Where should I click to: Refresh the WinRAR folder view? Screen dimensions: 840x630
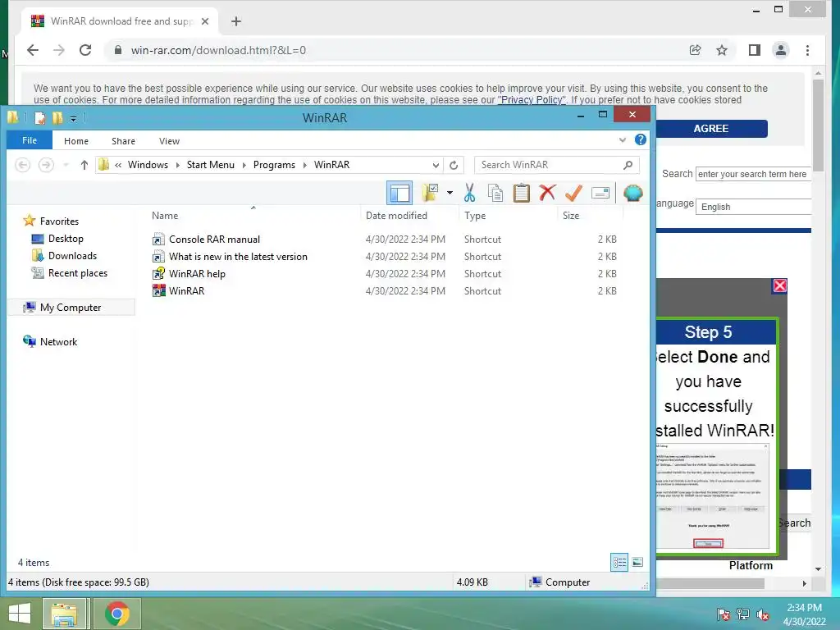coord(454,165)
